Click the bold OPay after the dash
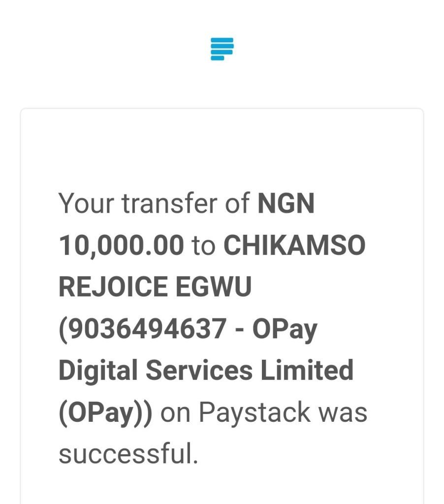Image resolution: width=444 pixels, height=504 pixels. coord(285,330)
